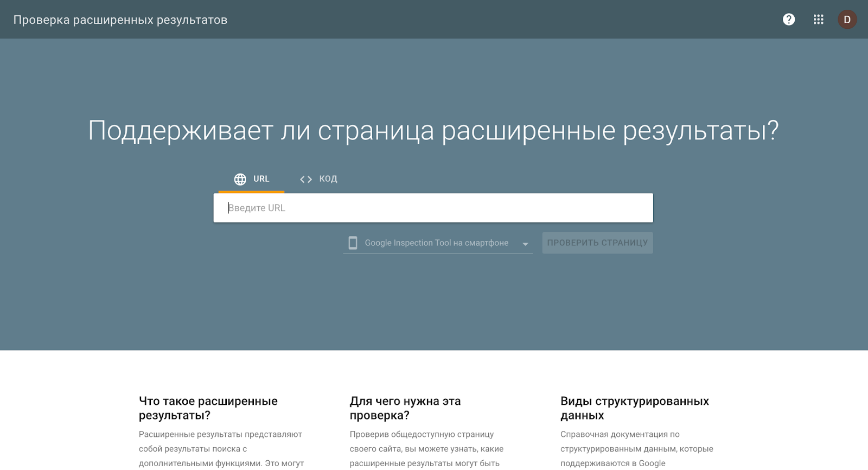
Task: Expand the crawler list via the arrow
Action: click(525, 244)
